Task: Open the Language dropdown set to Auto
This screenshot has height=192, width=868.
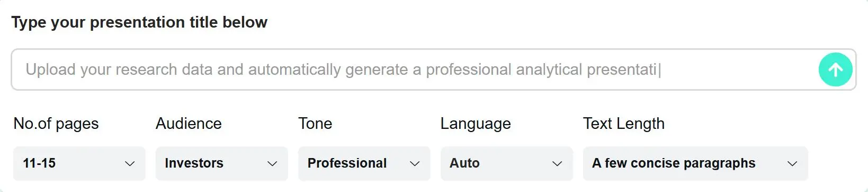Action: click(x=507, y=163)
